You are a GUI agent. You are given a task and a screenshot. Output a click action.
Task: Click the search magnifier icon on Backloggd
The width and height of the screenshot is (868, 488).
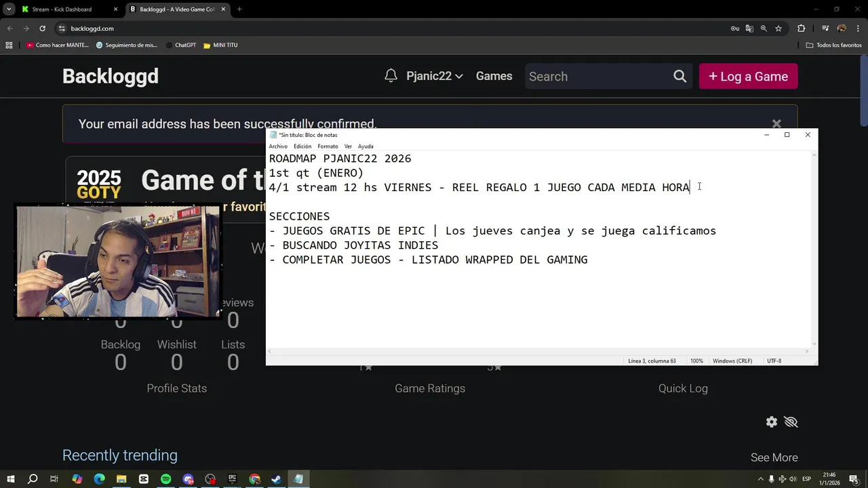click(679, 77)
